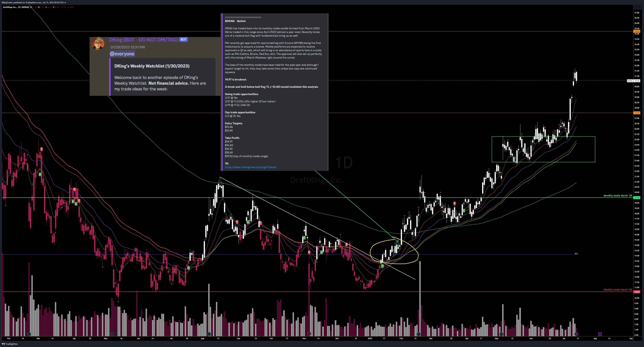Click the 01/28/2023 12:31 PM timestamp
The height and width of the screenshot is (347, 644).
[127, 47]
